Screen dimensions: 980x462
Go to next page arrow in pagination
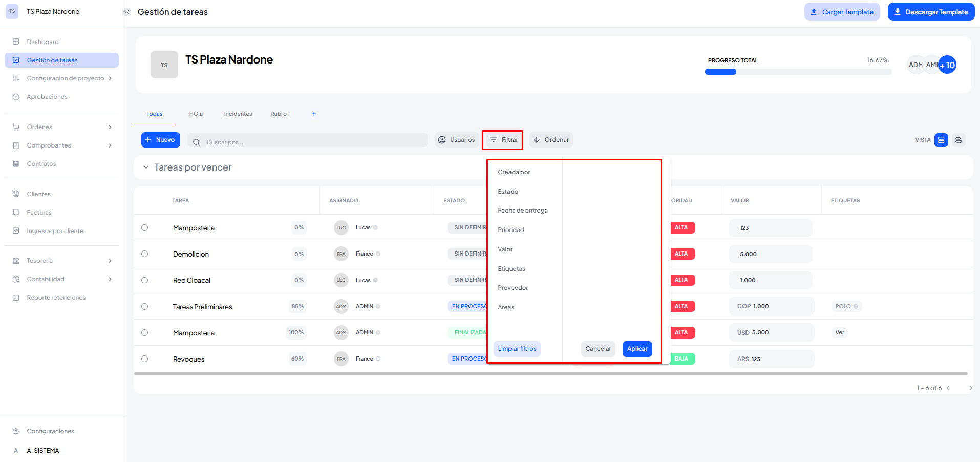click(970, 388)
